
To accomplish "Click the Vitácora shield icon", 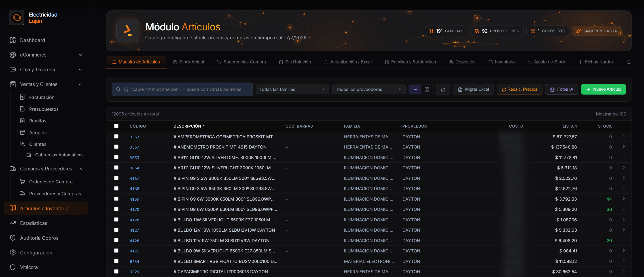I will coord(13,267).
